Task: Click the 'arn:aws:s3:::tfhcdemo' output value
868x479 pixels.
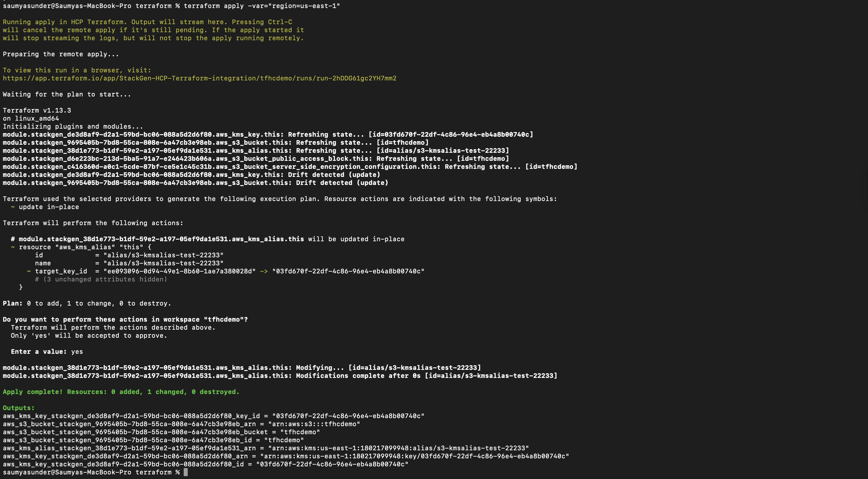Action: pos(314,424)
